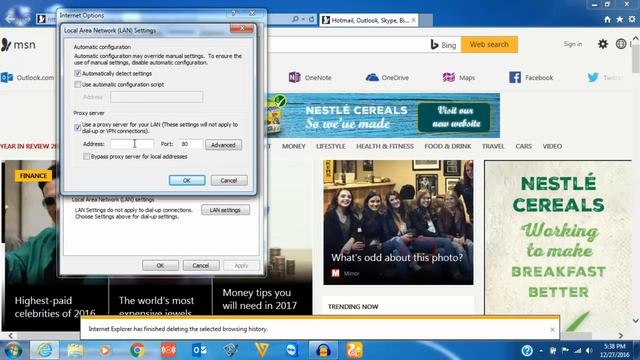The width and height of the screenshot is (640, 360).
Task: Click the volume speaker tray icon
Action: (589, 350)
